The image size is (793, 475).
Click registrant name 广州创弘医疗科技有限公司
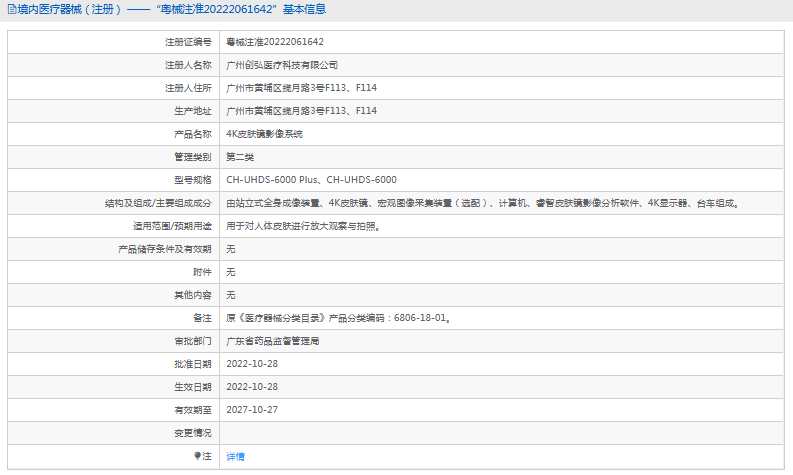282,65
